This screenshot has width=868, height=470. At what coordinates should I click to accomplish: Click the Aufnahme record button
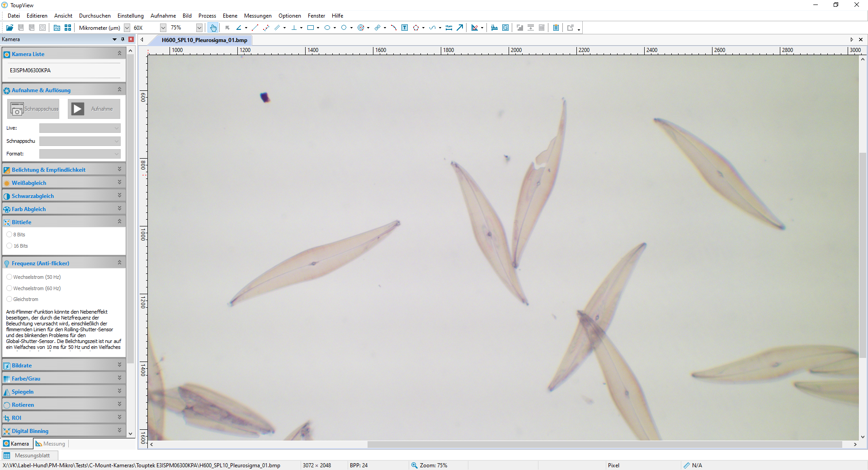(94, 109)
